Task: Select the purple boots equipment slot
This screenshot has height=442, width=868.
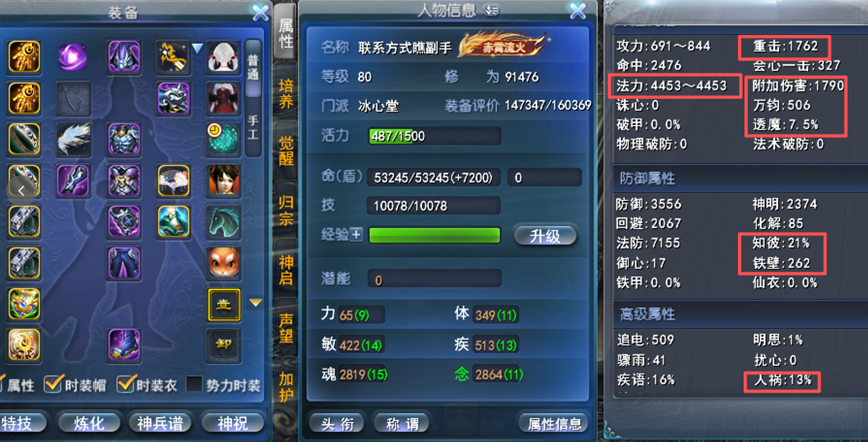Action: pos(124,344)
